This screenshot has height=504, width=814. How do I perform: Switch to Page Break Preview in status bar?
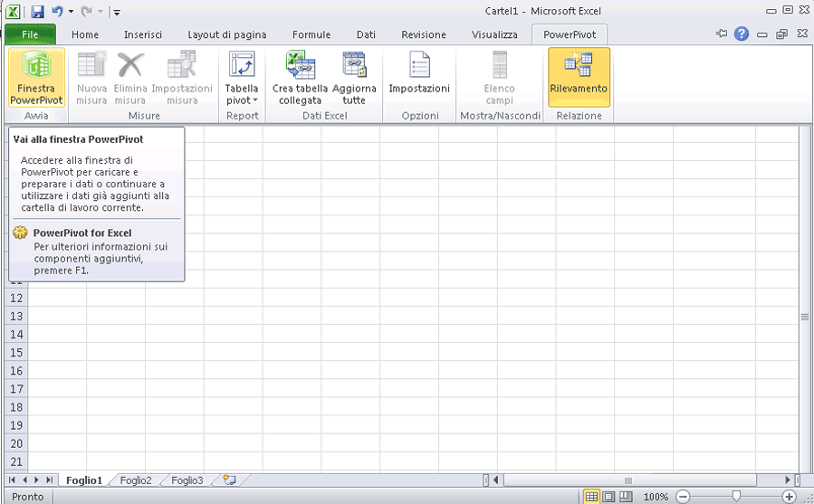pyautogui.click(x=626, y=497)
